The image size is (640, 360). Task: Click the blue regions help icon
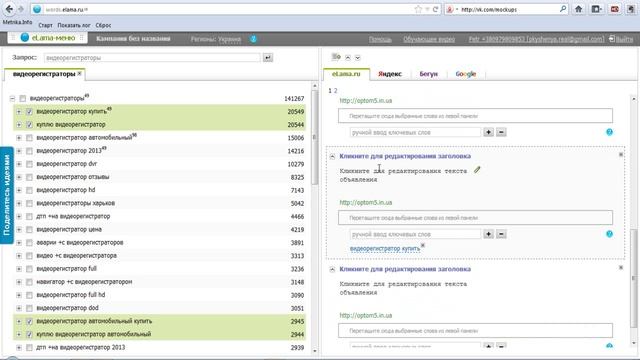(x=253, y=39)
